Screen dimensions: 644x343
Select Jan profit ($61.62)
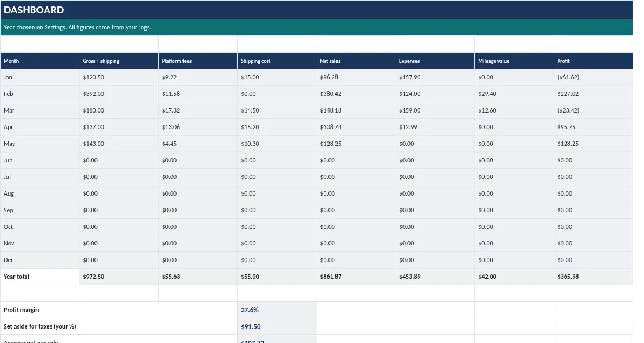pyautogui.click(x=594, y=77)
